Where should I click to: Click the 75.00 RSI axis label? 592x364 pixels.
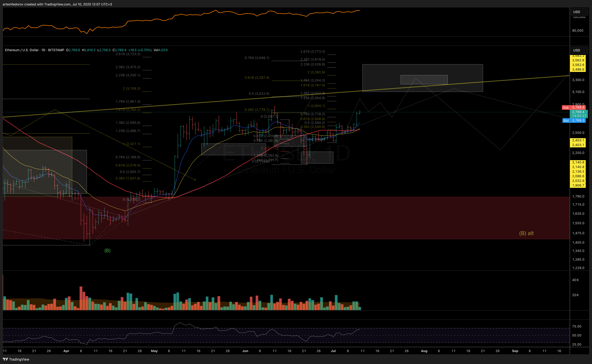click(577, 326)
